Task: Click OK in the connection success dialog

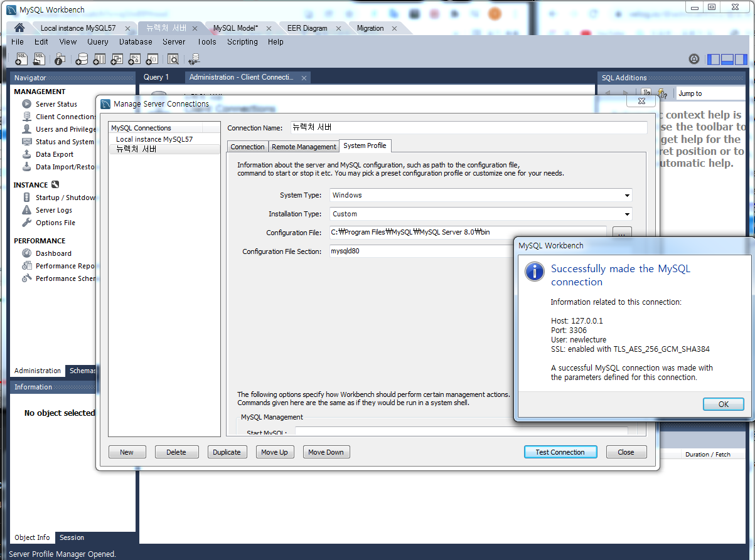Action: (x=723, y=404)
